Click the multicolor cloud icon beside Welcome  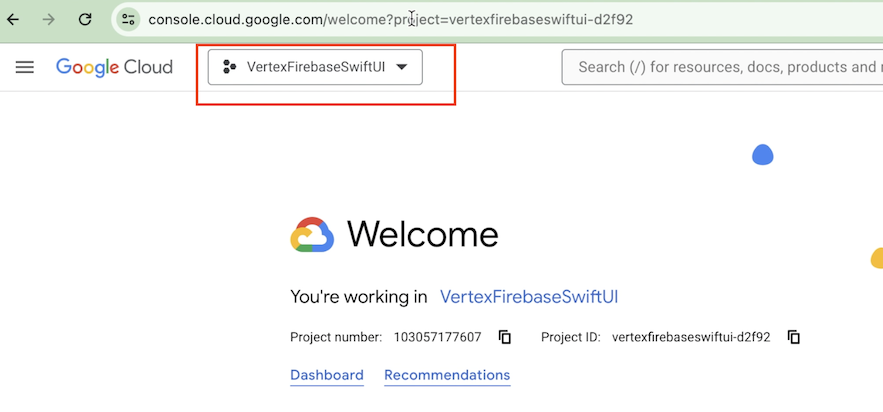coord(312,235)
